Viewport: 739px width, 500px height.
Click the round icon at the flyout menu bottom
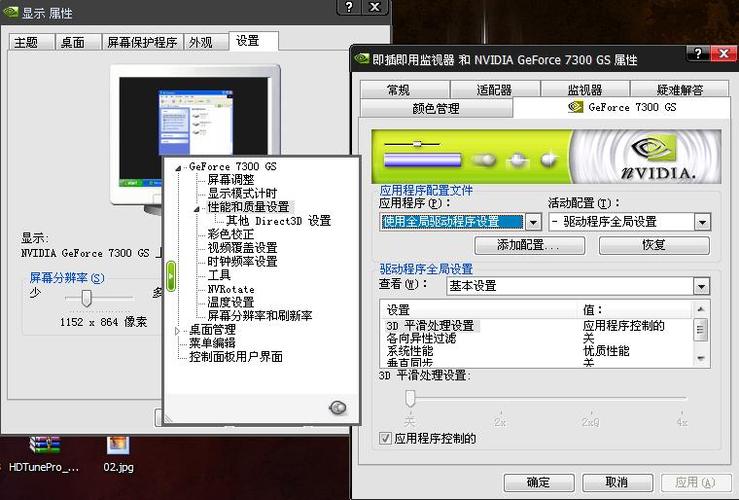click(x=337, y=407)
